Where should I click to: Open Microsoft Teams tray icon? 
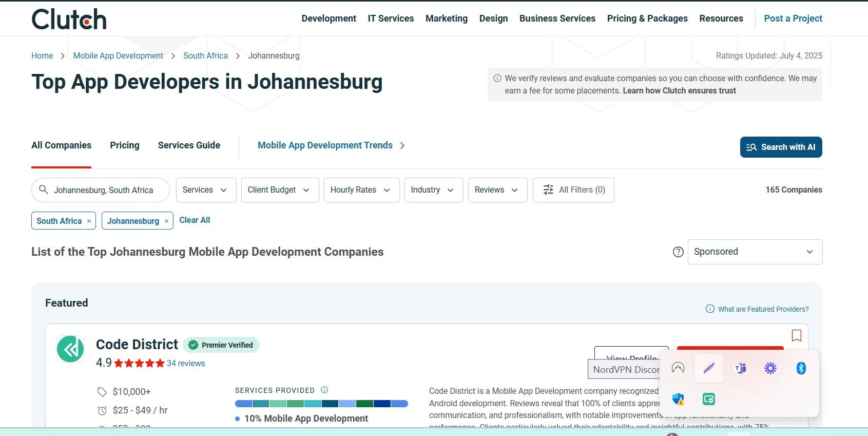pos(740,368)
